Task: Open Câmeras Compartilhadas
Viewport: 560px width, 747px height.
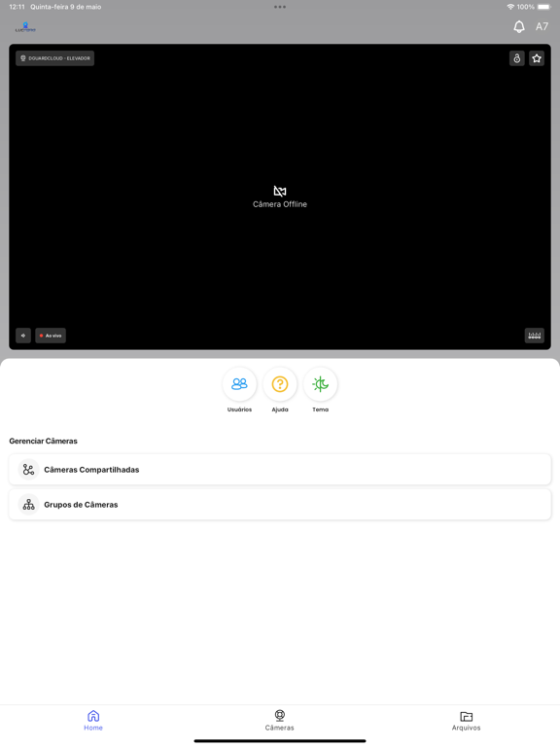Action: pyautogui.click(x=280, y=470)
